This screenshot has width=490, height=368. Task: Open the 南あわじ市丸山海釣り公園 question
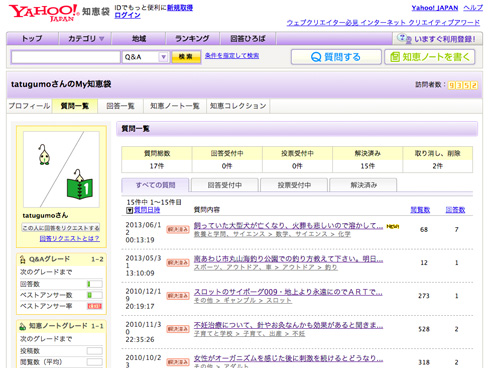coord(288,259)
